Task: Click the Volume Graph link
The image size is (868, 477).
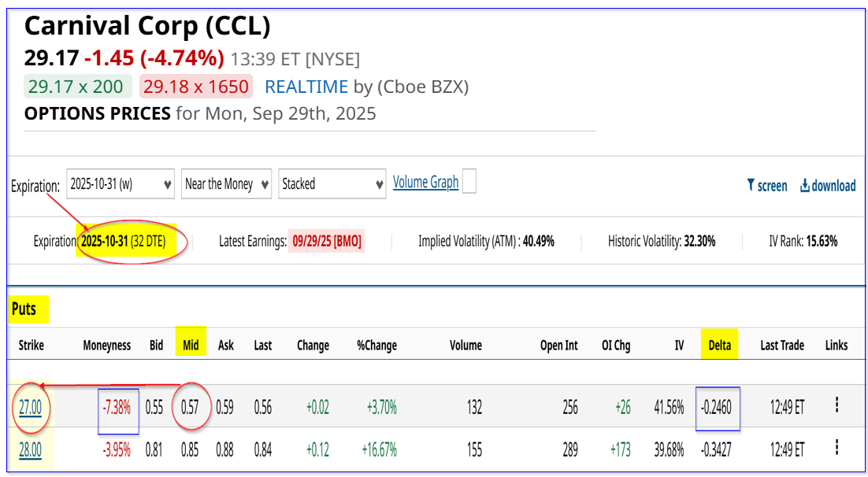Action: [x=425, y=182]
